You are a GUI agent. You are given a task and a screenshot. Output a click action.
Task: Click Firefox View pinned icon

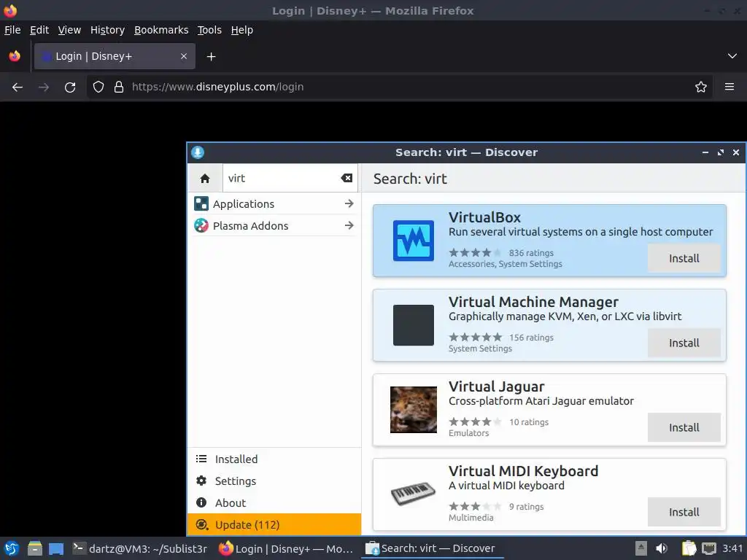pyautogui.click(x=15, y=56)
